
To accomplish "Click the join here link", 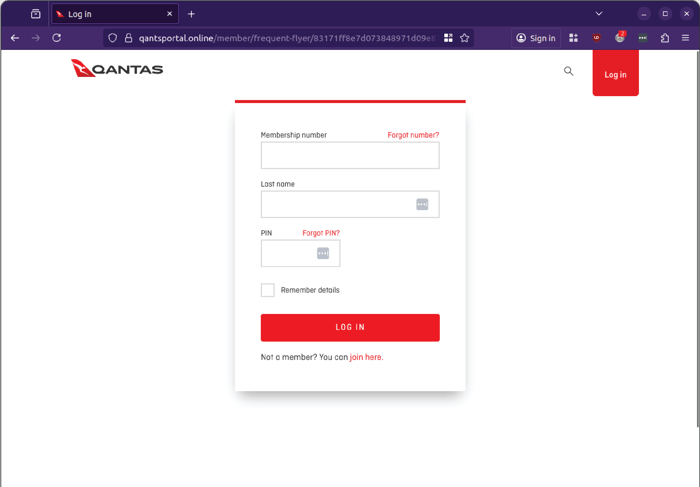I will tap(366, 357).
